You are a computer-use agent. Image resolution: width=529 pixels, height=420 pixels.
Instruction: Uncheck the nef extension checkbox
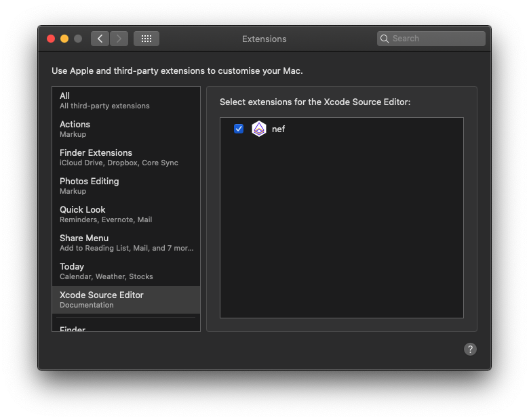[x=239, y=129]
